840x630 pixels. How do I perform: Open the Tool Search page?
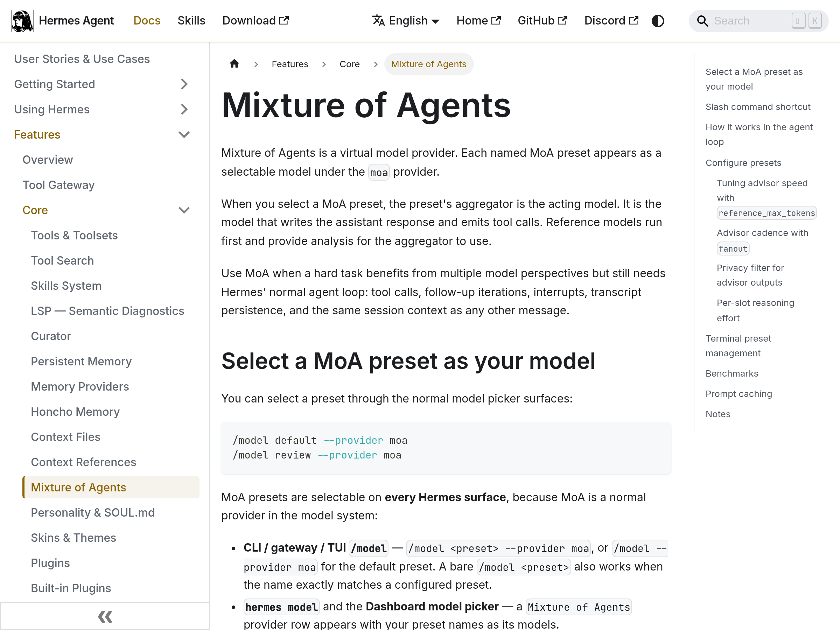(x=62, y=260)
